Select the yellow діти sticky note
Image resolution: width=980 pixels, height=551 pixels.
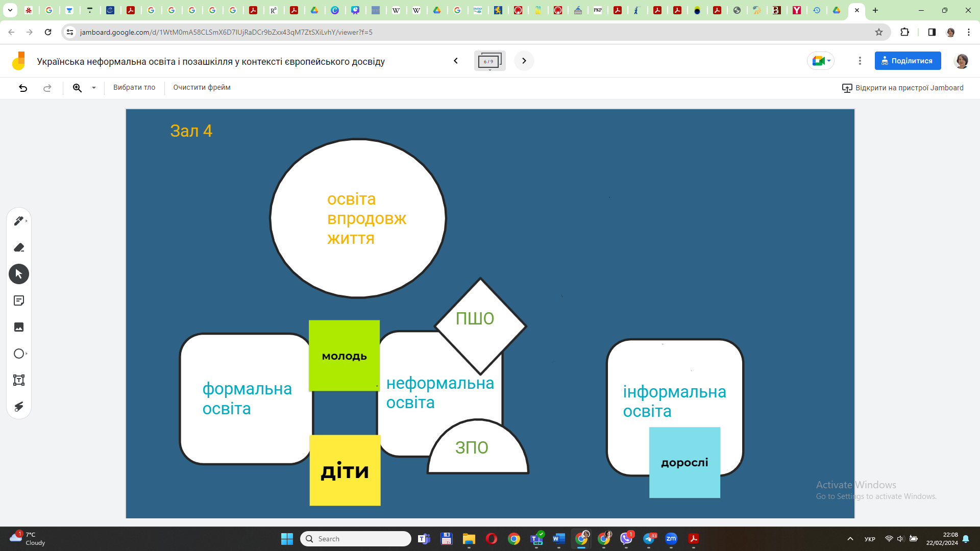click(345, 470)
